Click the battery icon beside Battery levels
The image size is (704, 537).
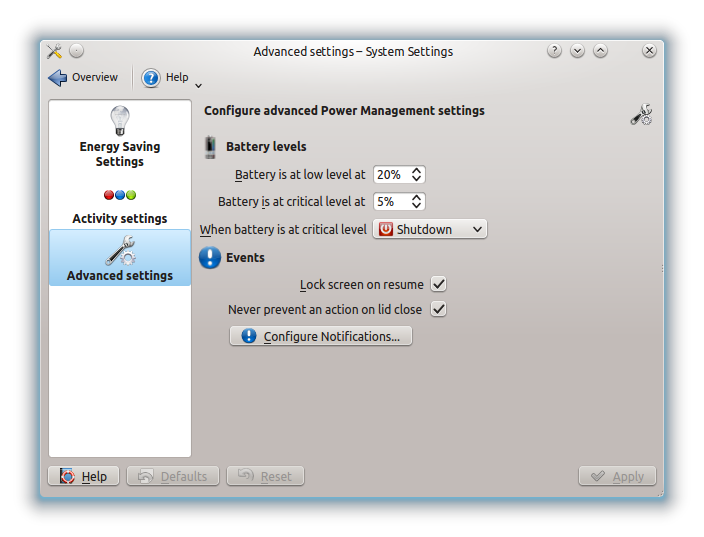pos(210,147)
